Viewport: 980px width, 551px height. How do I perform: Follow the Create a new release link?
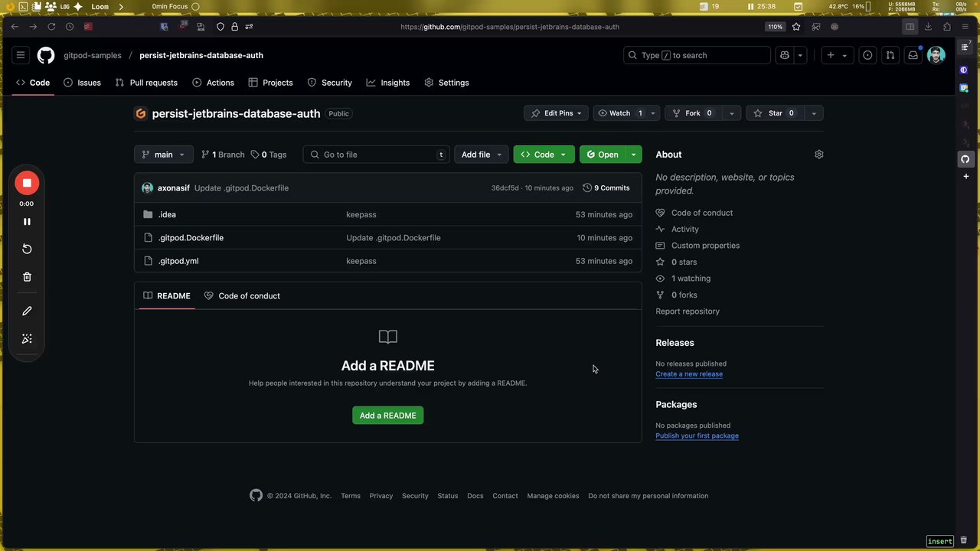[x=689, y=374]
